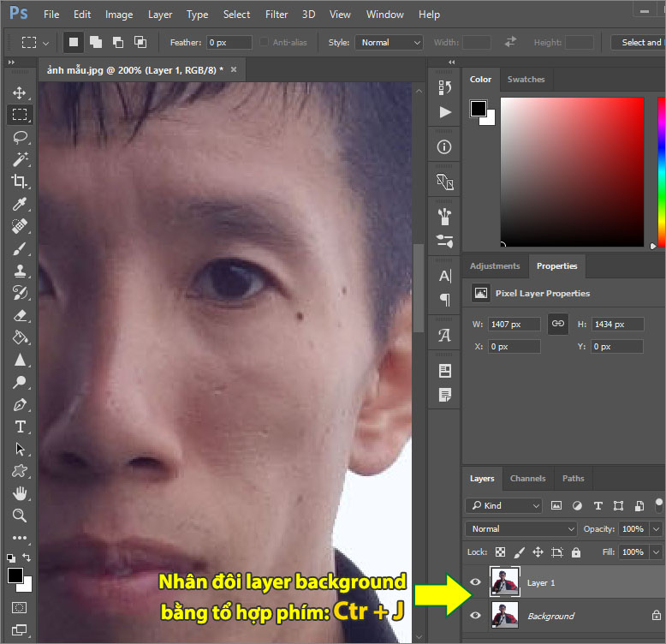This screenshot has width=666, height=644.
Task: Select the Crop tool
Action: [x=19, y=182]
